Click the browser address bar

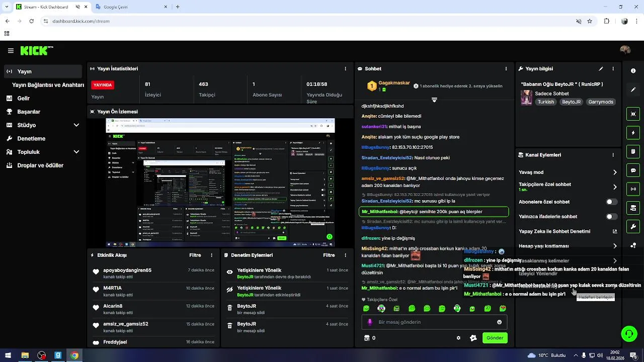click(x=308, y=21)
